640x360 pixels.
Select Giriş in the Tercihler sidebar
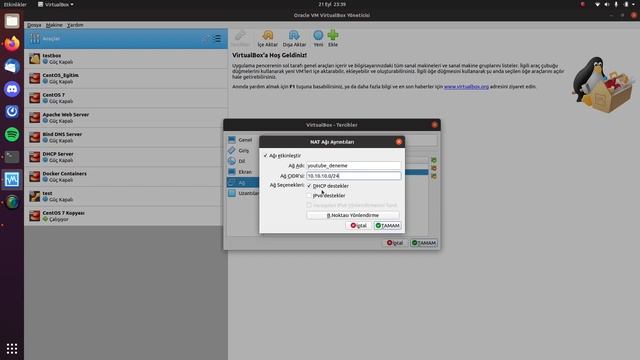pyautogui.click(x=242, y=151)
